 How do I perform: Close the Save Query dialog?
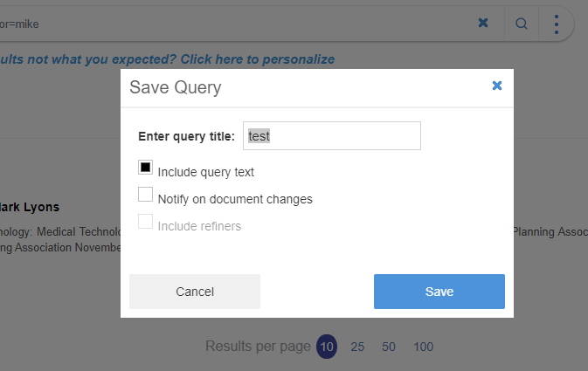click(497, 86)
